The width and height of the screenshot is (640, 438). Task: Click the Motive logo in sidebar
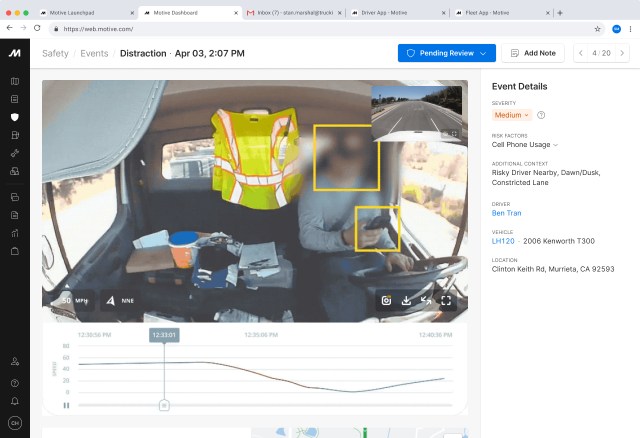click(x=15, y=52)
